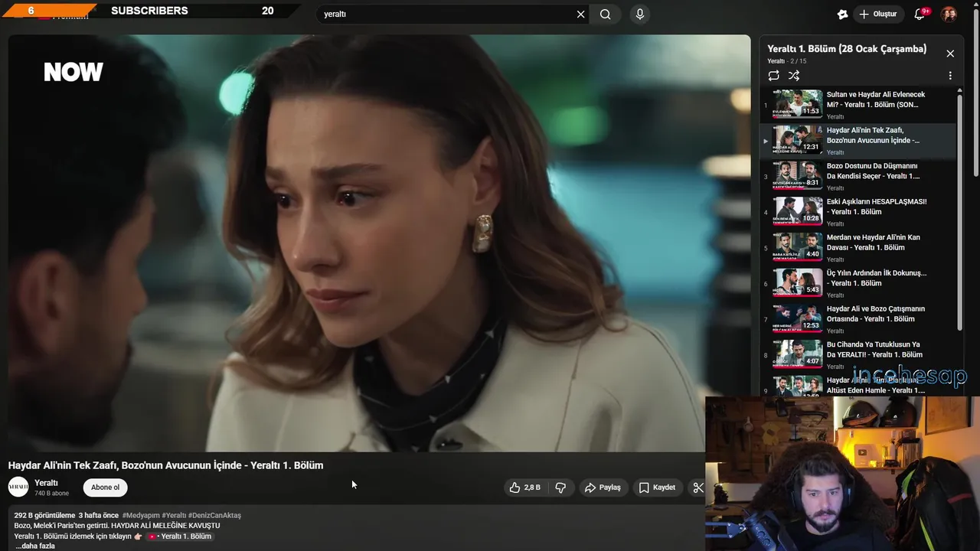Play Sultan ve Haydar Ali Evlenecek Mi video
This screenshot has width=980, height=551.
[x=857, y=105]
